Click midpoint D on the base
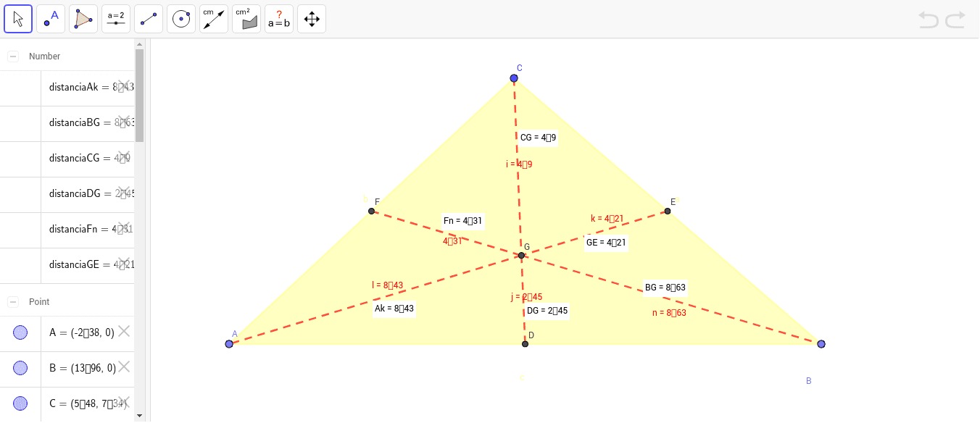The image size is (980, 423). (x=525, y=343)
